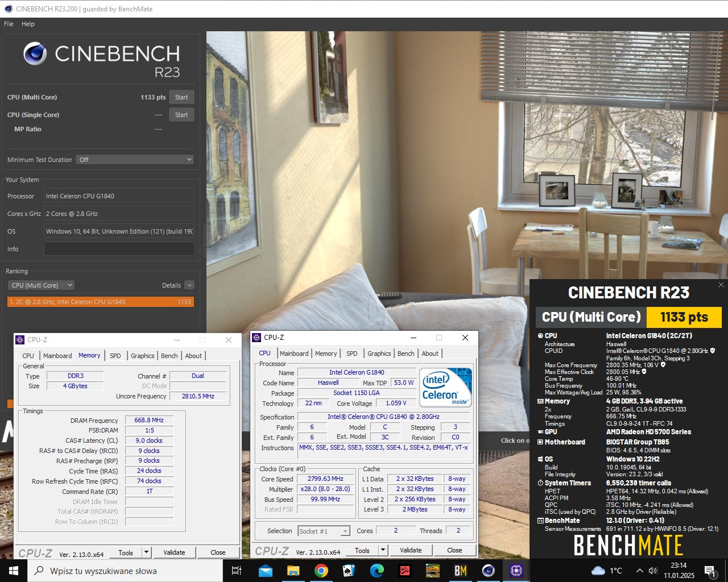Launch Google Chrome from the taskbar
Screen dimensions: 728x582
(x=321, y=571)
